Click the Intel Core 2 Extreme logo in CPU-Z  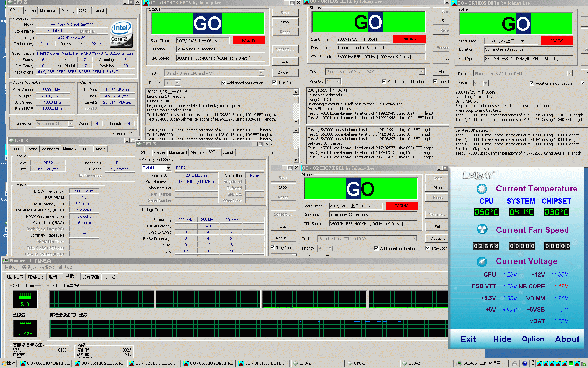121,35
